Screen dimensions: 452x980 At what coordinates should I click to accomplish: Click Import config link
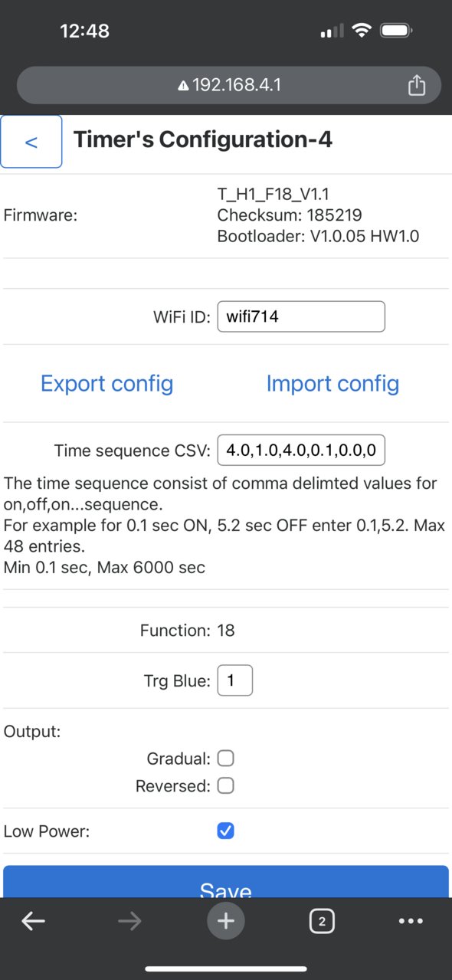(x=332, y=383)
